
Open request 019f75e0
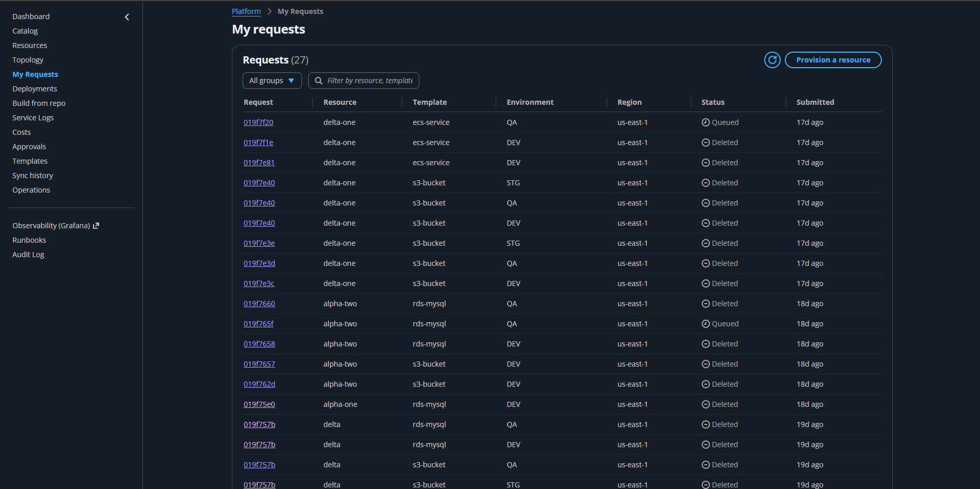pyautogui.click(x=259, y=404)
